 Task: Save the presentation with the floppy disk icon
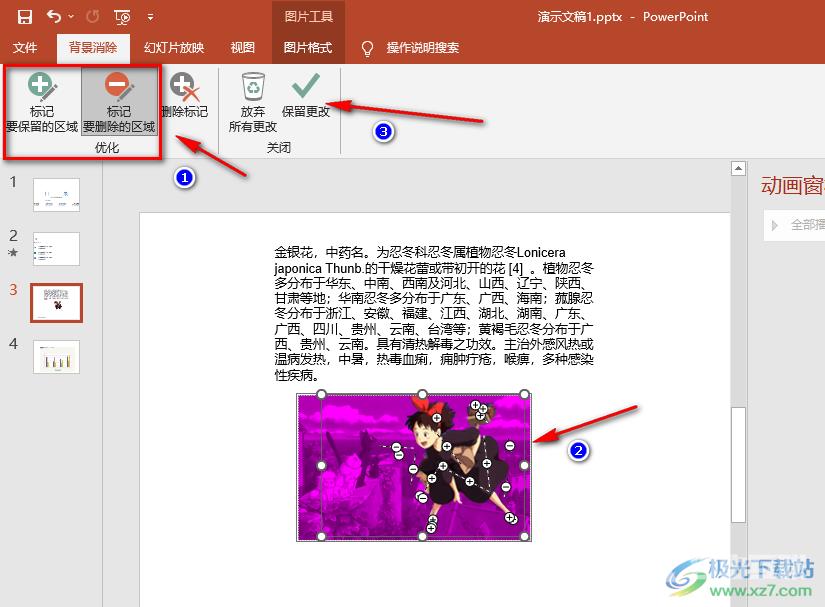[x=25, y=17]
